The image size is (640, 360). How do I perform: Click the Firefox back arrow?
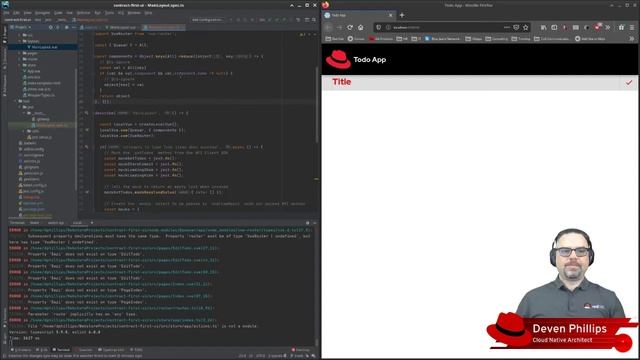tap(329, 27)
